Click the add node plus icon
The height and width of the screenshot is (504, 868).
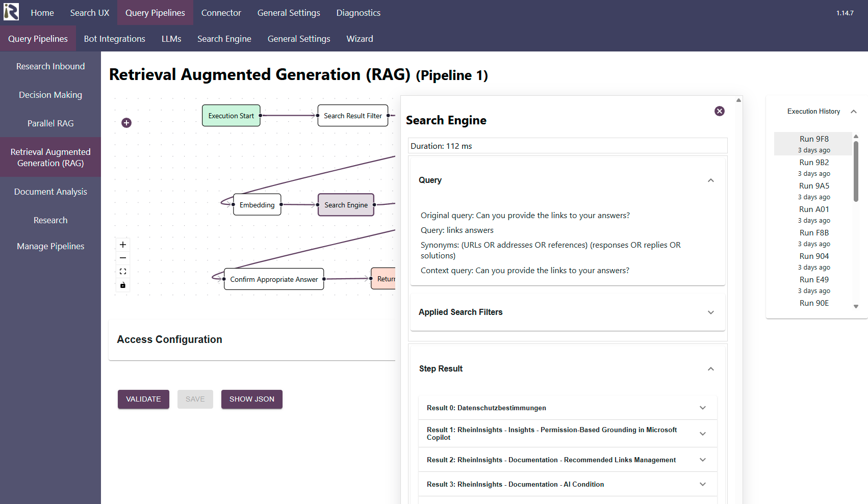pos(126,123)
